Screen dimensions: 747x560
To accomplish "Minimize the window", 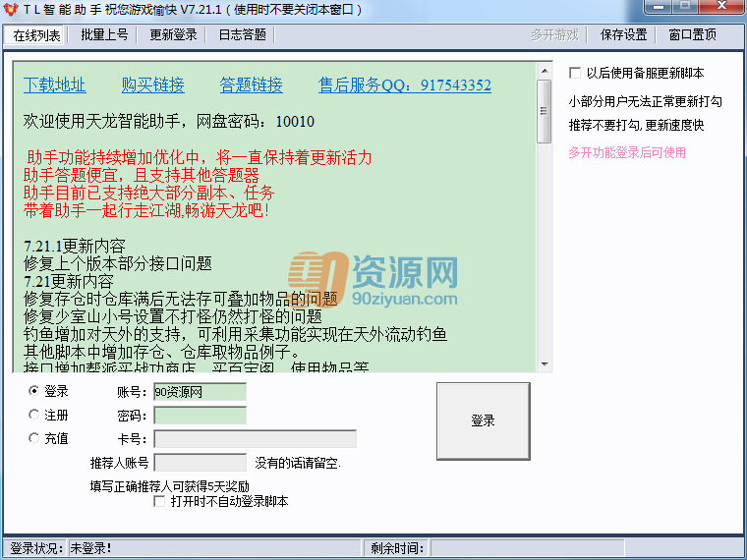I will [659, 7].
